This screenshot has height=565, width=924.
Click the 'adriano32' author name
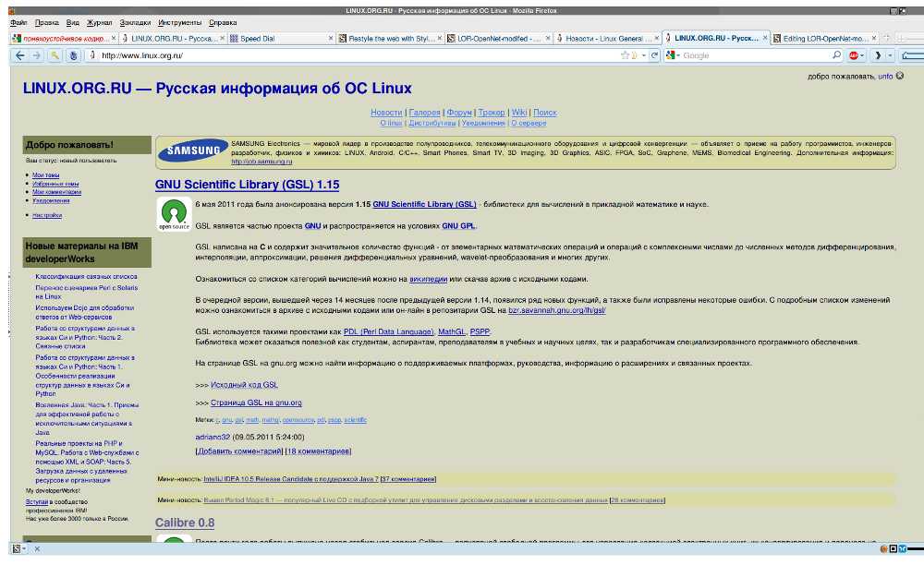point(213,438)
